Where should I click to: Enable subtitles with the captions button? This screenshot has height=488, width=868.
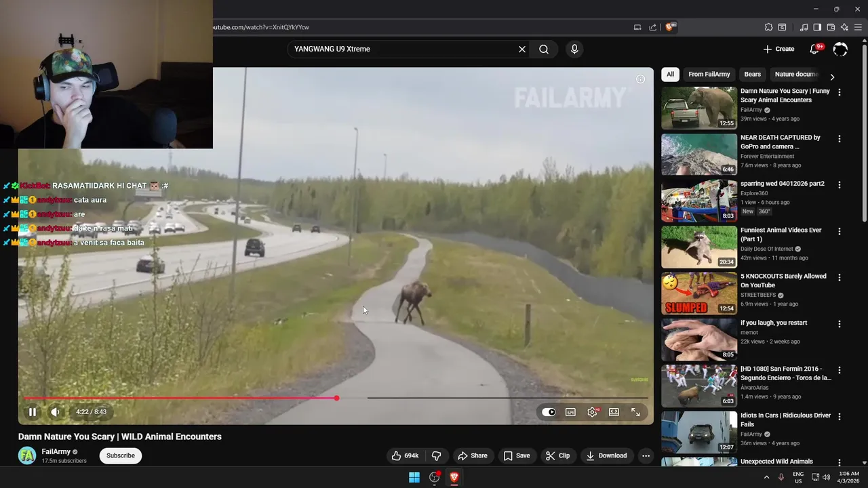coord(570,412)
